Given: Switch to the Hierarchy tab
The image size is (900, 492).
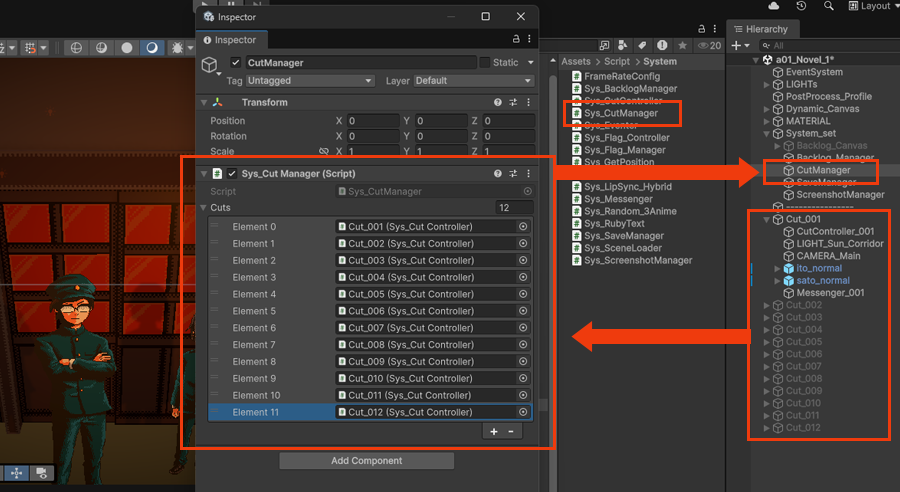Looking at the screenshot, I should (x=765, y=29).
